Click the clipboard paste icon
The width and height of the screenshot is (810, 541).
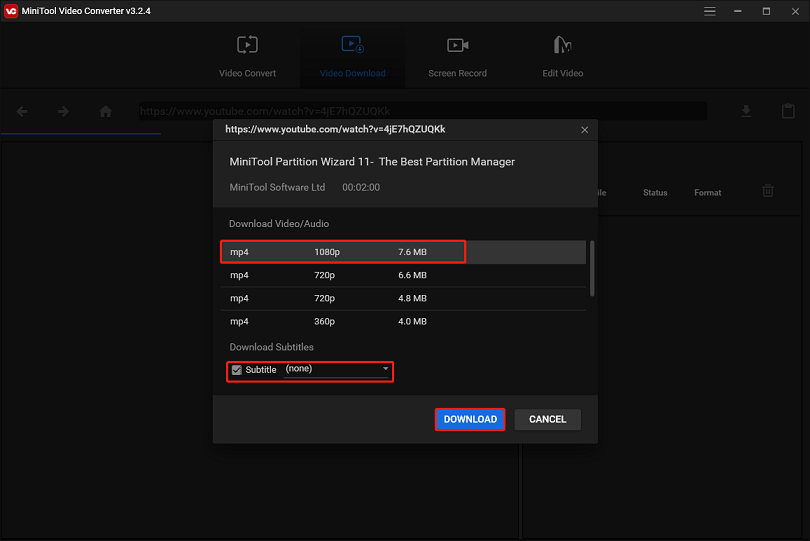pyautogui.click(x=788, y=111)
